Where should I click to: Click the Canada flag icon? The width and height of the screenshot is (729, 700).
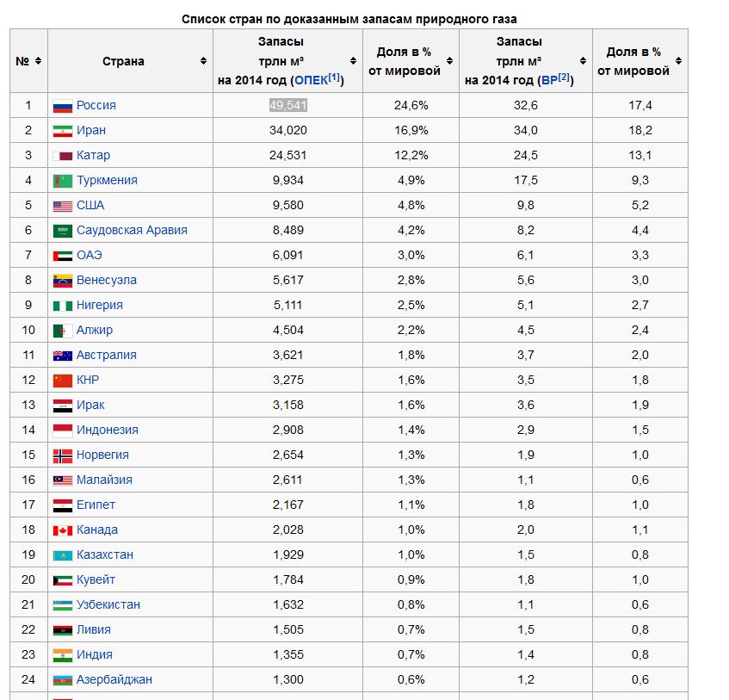point(62,530)
